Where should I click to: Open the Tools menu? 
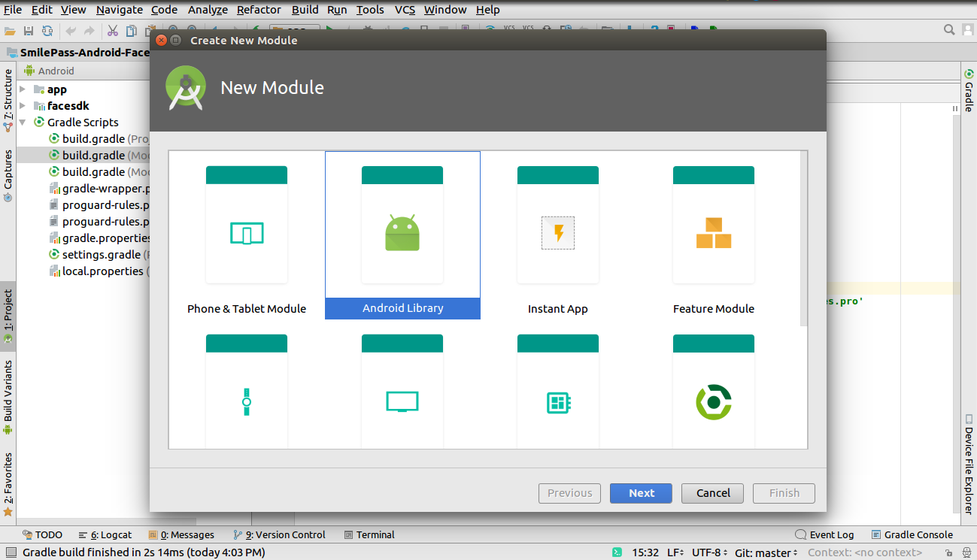370,10
